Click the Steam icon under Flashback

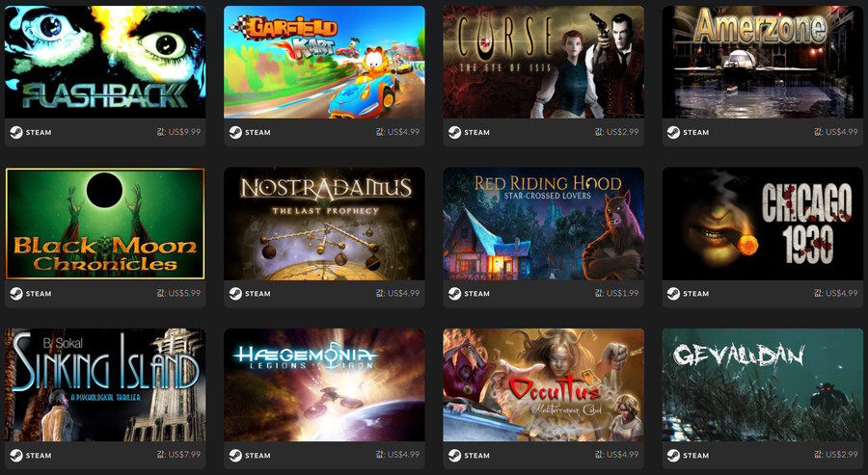(16, 133)
